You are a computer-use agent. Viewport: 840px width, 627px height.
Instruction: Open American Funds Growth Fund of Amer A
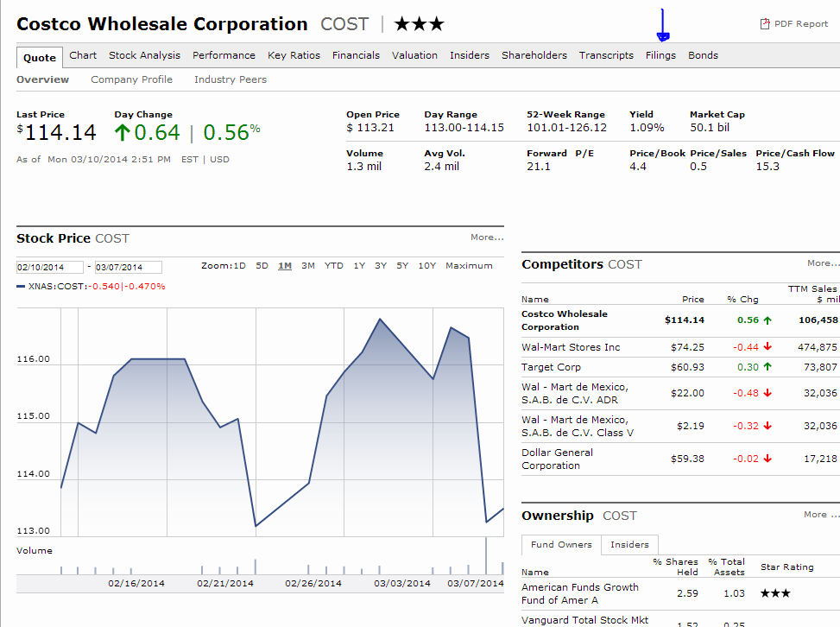579,594
